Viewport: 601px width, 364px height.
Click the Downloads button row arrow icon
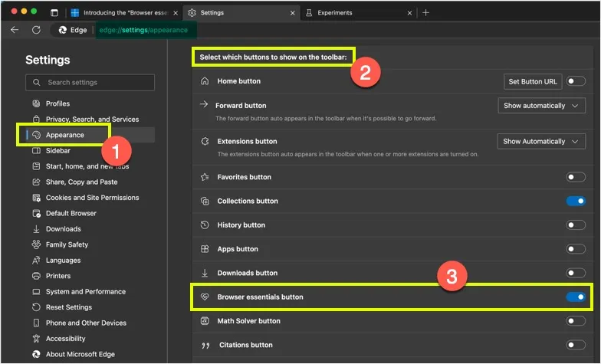tap(205, 273)
